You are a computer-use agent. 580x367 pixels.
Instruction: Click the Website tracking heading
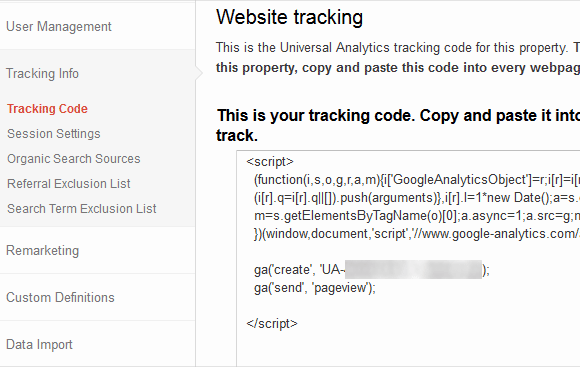(290, 17)
